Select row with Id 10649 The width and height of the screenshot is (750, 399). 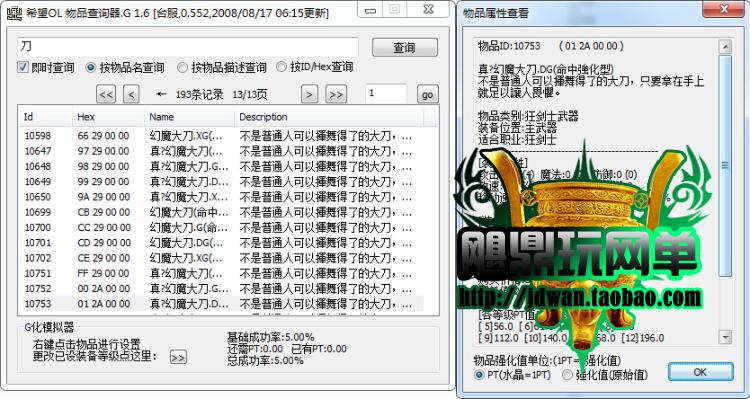(x=221, y=182)
